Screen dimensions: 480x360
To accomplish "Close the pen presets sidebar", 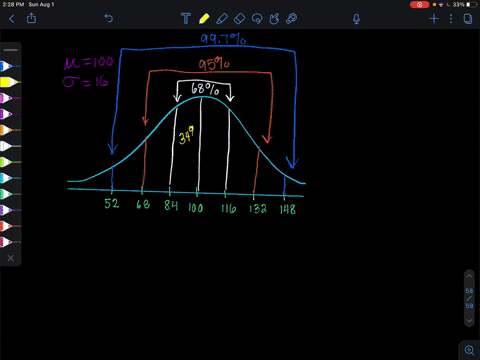I will click(11, 258).
